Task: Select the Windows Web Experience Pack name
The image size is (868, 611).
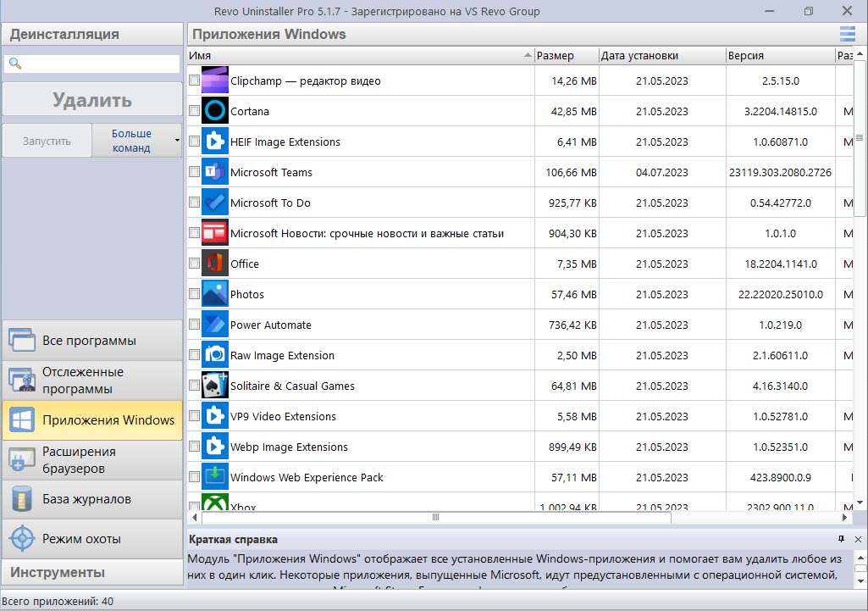Action: [x=307, y=477]
